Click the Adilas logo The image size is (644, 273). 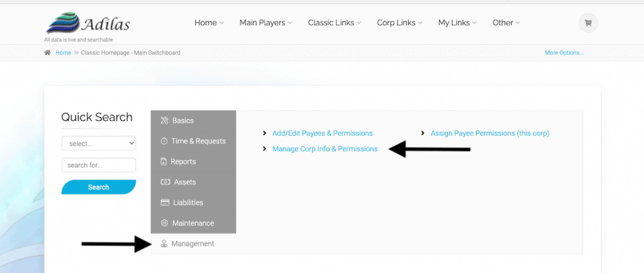tap(88, 23)
